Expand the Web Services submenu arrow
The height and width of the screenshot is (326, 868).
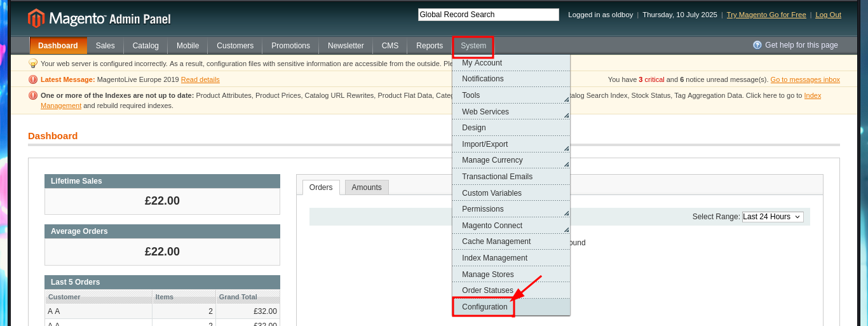566,116
